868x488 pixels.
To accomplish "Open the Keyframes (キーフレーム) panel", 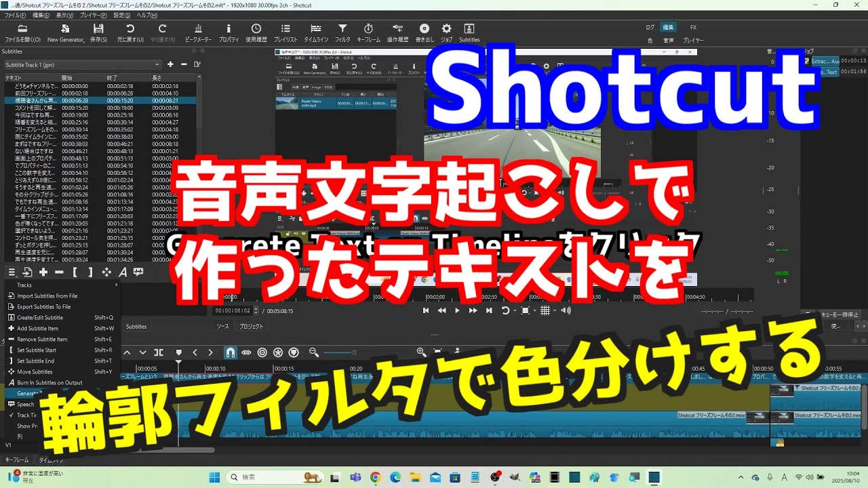I will pos(368,33).
